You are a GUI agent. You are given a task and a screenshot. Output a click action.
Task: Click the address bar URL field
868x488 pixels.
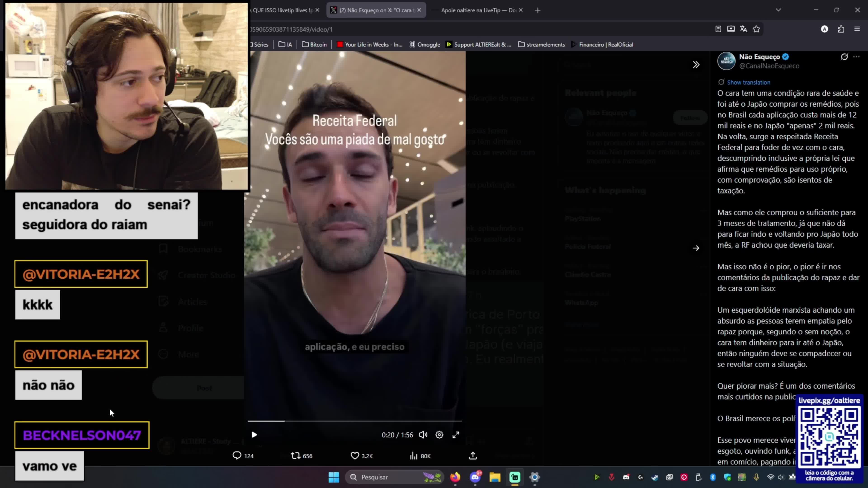point(472,29)
